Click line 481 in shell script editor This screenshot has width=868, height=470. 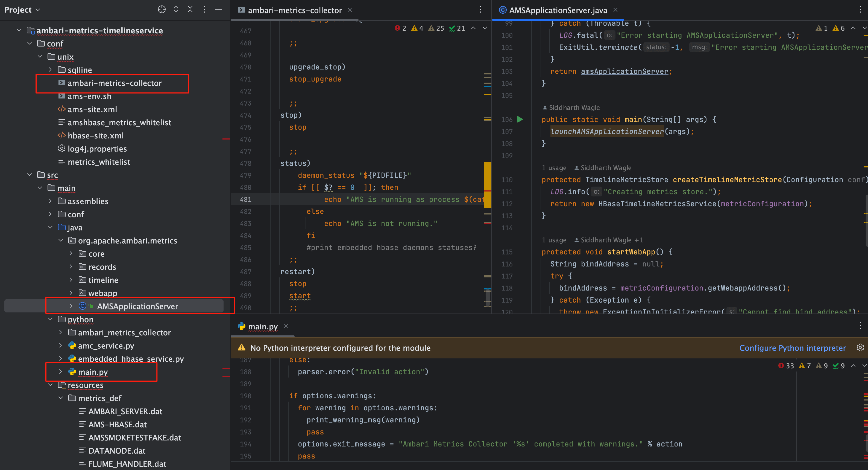click(361, 199)
